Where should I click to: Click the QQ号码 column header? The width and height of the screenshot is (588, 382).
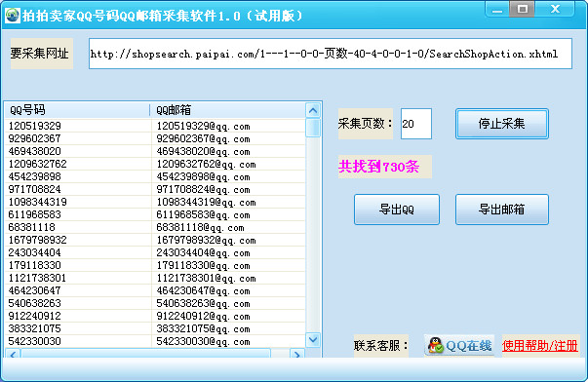tap(77, 110)
